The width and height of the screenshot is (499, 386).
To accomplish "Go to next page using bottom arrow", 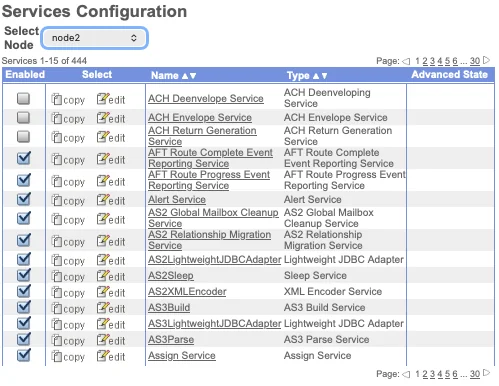I will tap(487, 373).
